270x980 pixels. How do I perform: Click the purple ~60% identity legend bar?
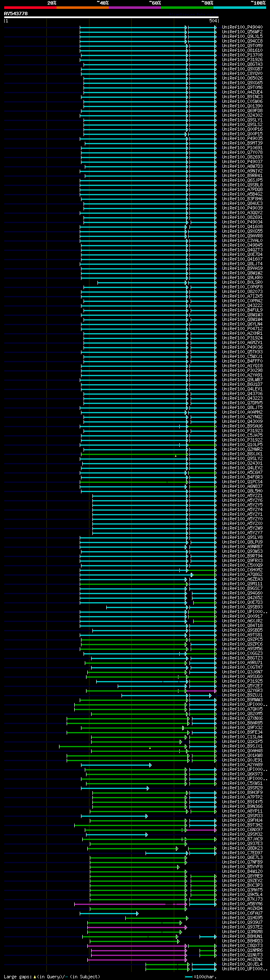135,8
